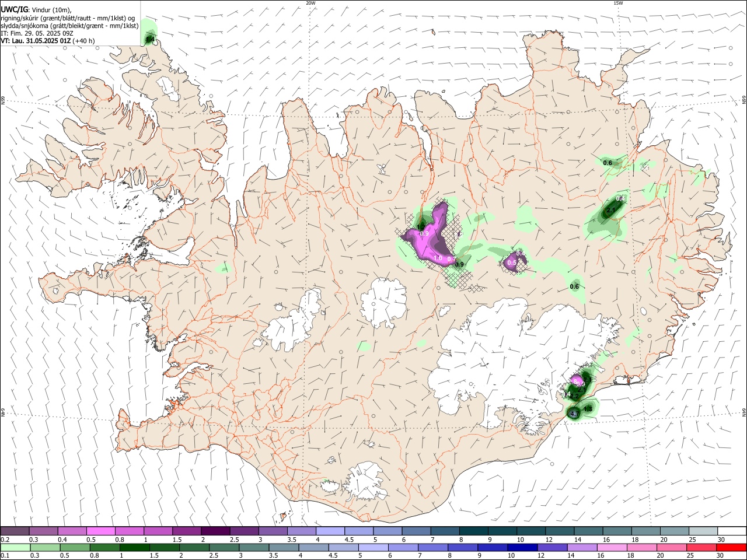747x560 pixels.
Task: Click the 'UWC/IG' title text
Action: pos(14,10)
